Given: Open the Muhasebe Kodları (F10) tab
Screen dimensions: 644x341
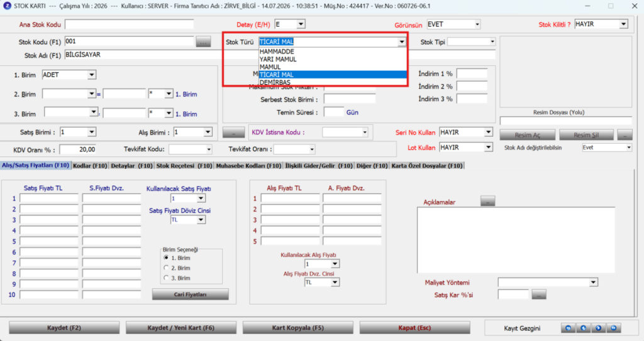Looking at the screenshot, I should click(248, 166).
